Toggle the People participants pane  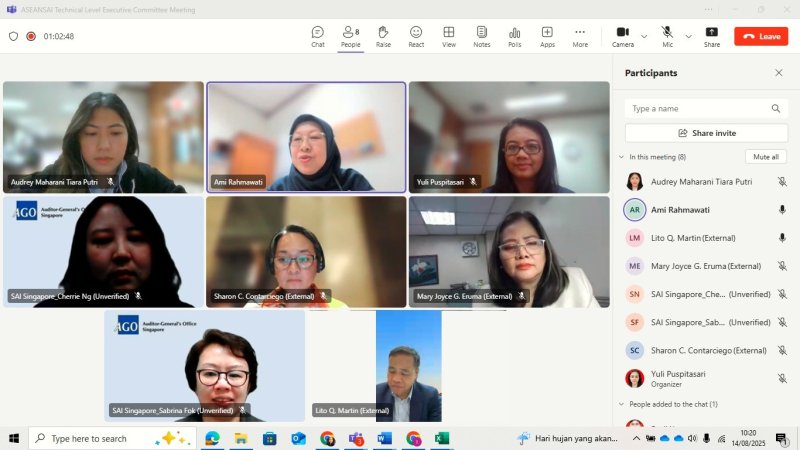coord(350,36)
